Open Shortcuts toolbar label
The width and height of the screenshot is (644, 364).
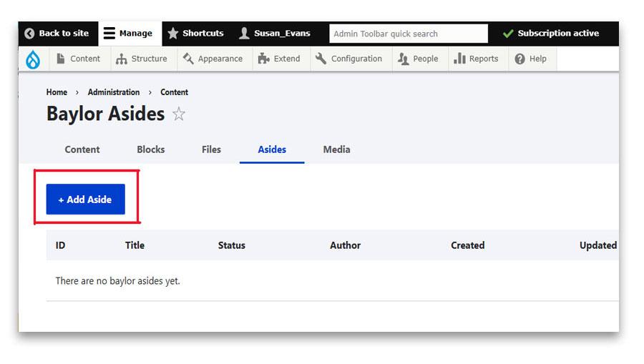[x=203, y=33]
